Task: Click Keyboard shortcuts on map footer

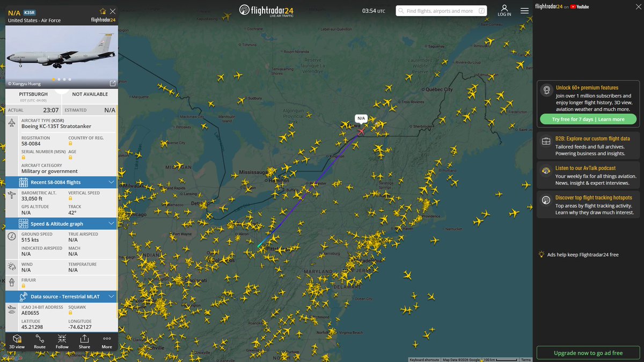Action: (425, 360)
